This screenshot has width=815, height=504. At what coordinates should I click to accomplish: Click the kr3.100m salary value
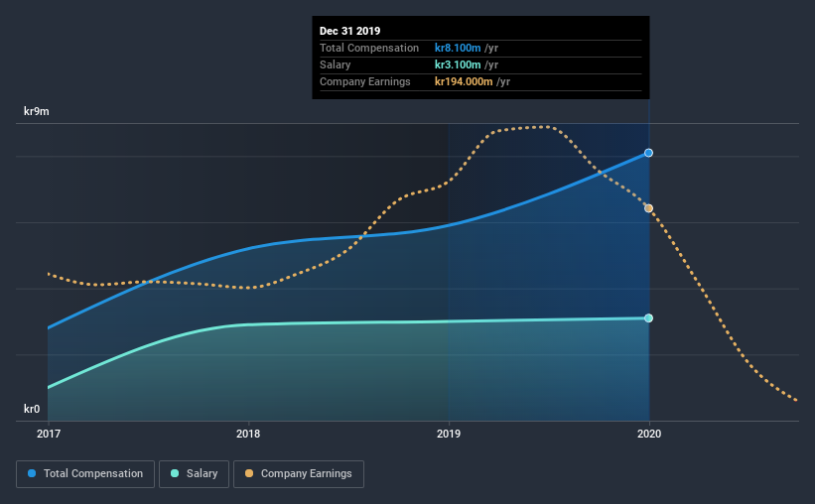pos(458,64)
